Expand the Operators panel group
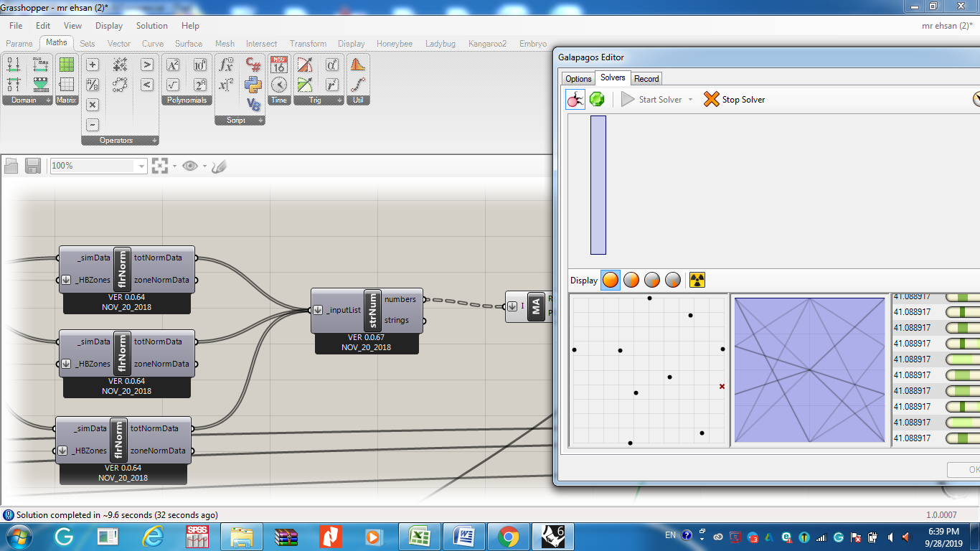 coord(120,141)
